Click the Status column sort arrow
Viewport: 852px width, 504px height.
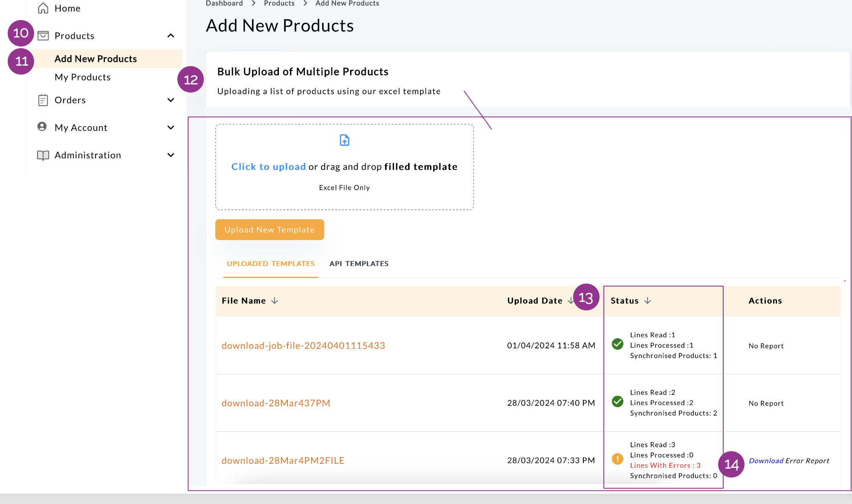[647, 301]
